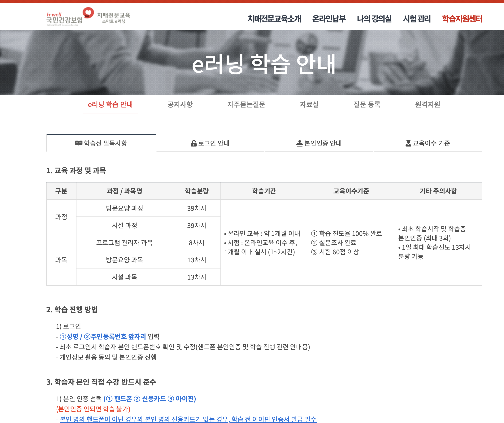The image size is (504, 423).
Task: Open the 시험 관리 menu
Action: click(417, 19)
